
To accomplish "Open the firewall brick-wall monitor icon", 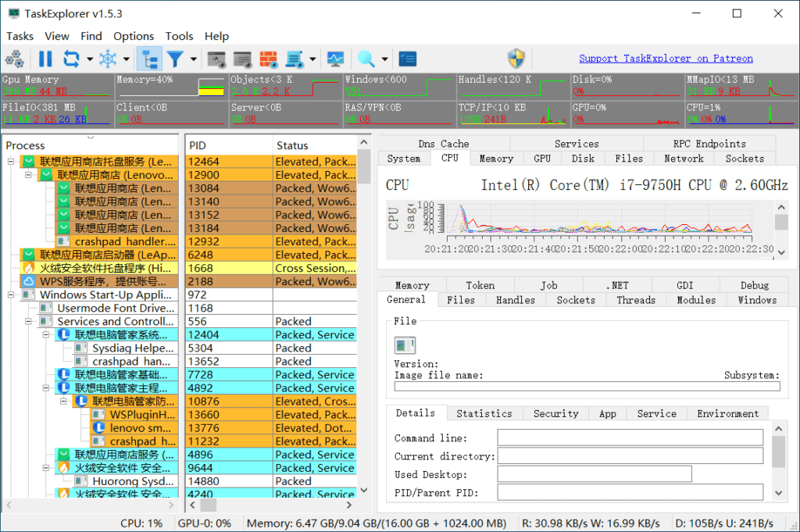I will 269,59.
